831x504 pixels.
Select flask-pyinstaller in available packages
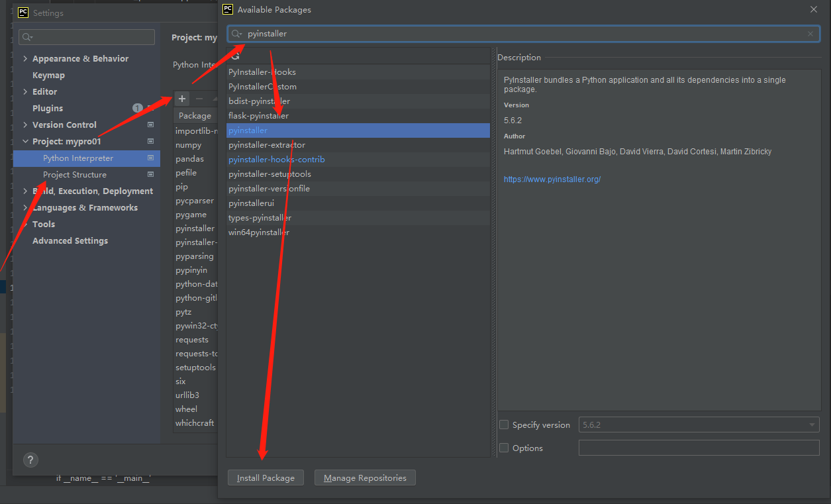click(x=358, y=116)
